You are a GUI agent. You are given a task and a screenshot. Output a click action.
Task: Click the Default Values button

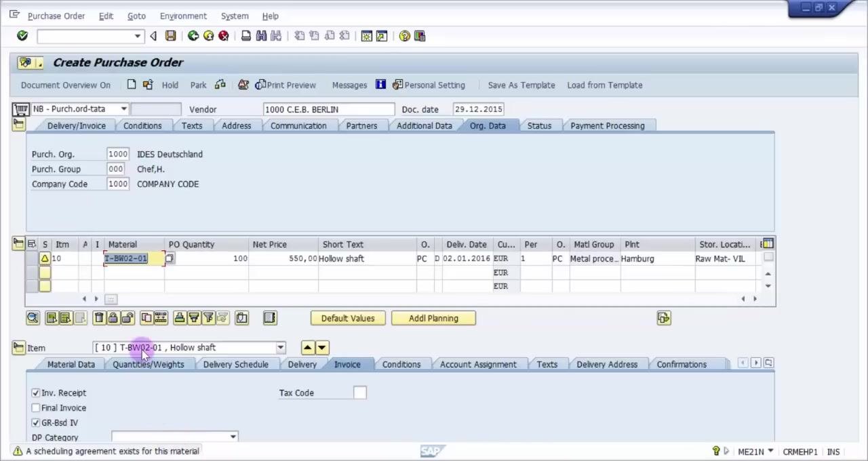click(348, 318)
